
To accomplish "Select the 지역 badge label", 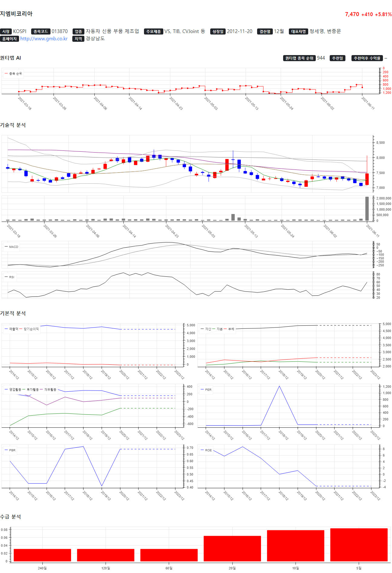I will 78,39.
